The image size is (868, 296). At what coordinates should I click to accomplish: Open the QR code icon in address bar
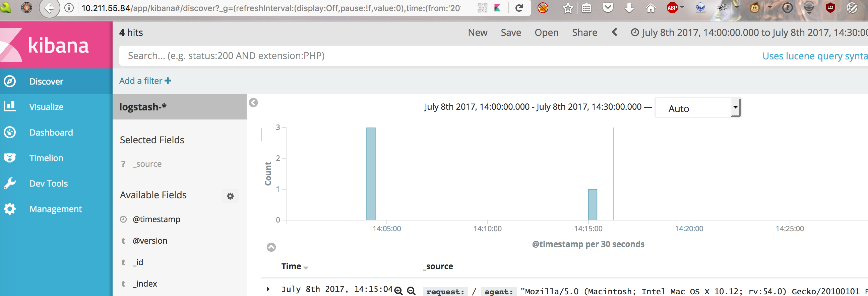coord(483,8)
